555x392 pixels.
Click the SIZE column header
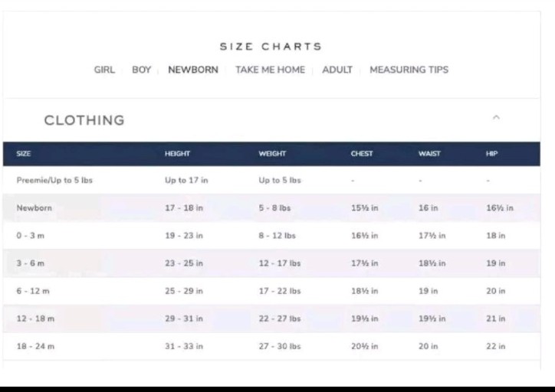pyautogui.click(x=23, y=153)
